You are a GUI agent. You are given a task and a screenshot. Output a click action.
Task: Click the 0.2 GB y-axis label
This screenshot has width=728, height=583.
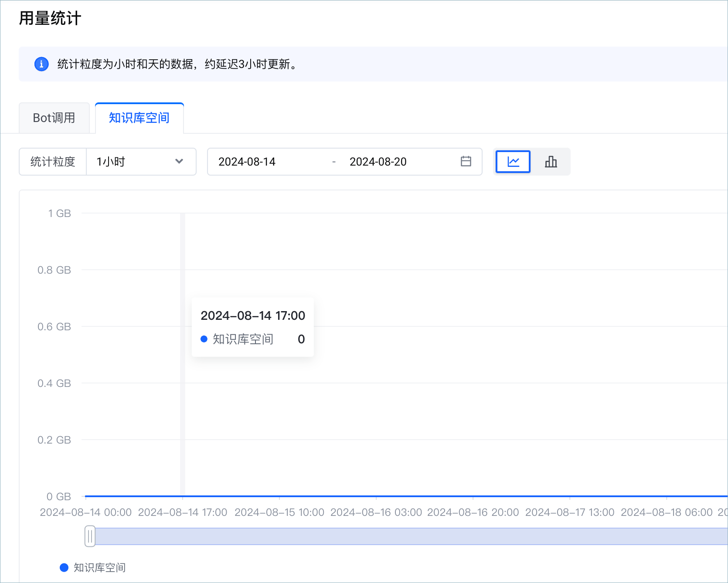point(54,440)
